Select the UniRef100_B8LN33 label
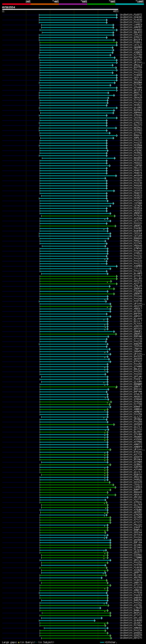The width and height of the screenshot is (146, 644). (131, 32)
